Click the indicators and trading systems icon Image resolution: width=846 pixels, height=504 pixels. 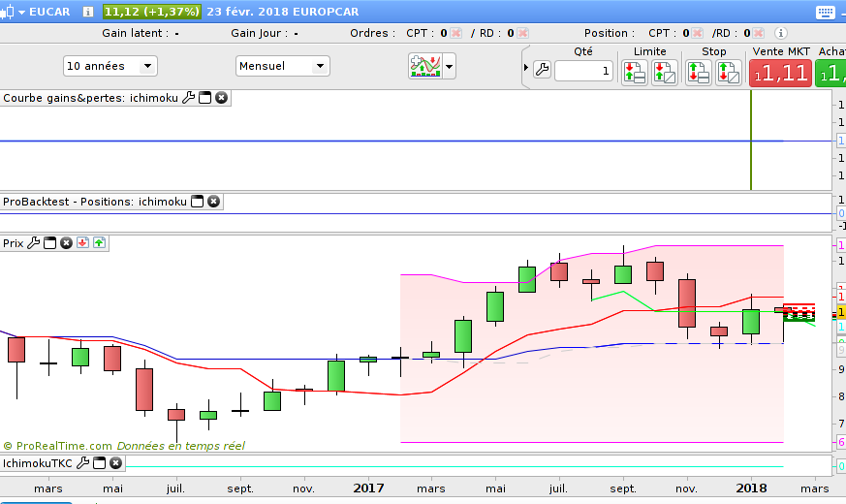[425, 66]
